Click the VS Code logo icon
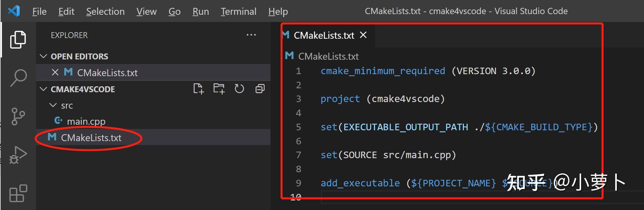Image resolution: width=644 pixels, height=210 pixels. coord(14,11)
